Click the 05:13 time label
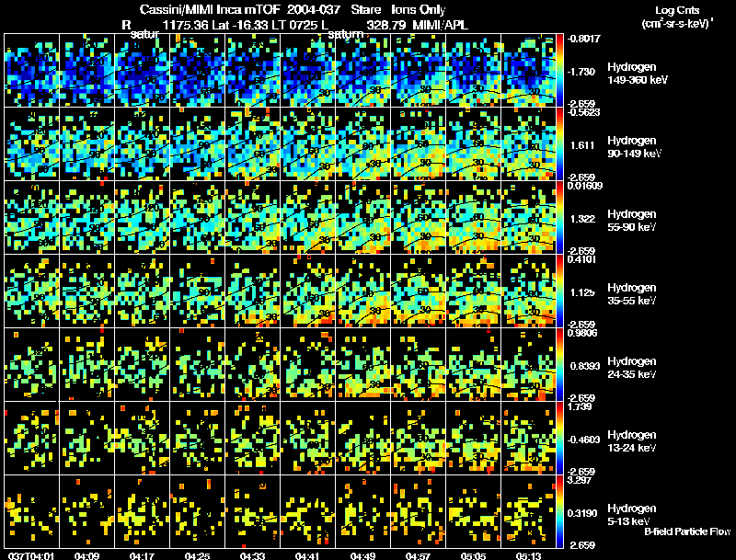736x560 pixels. (528, 555)
